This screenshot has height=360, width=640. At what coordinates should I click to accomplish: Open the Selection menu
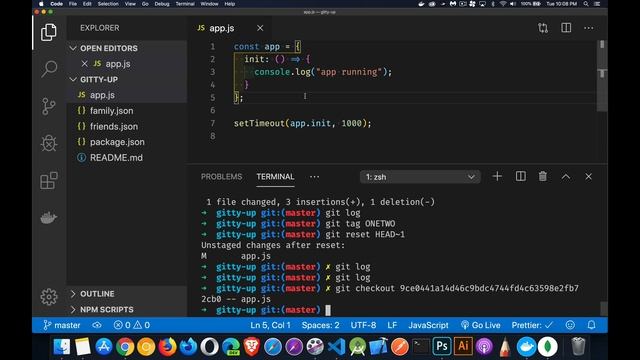tap(108, 4)
